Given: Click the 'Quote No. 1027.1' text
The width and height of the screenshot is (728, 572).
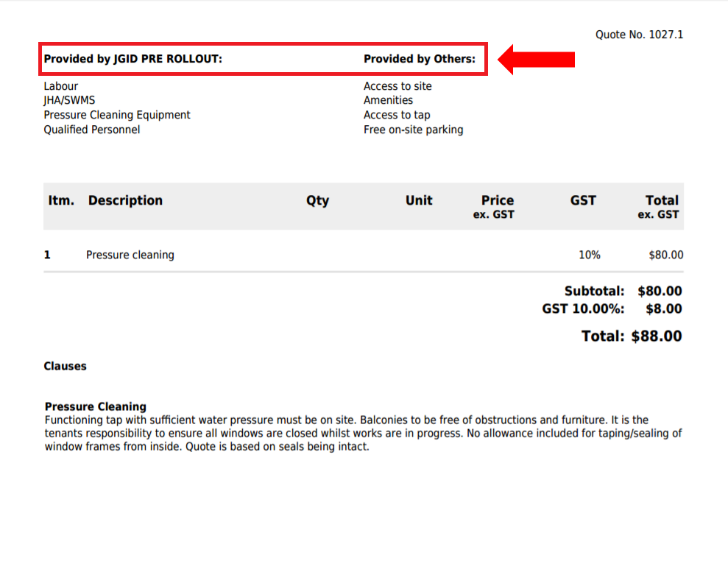Looking at the screenshot, I should pos(639,35).
